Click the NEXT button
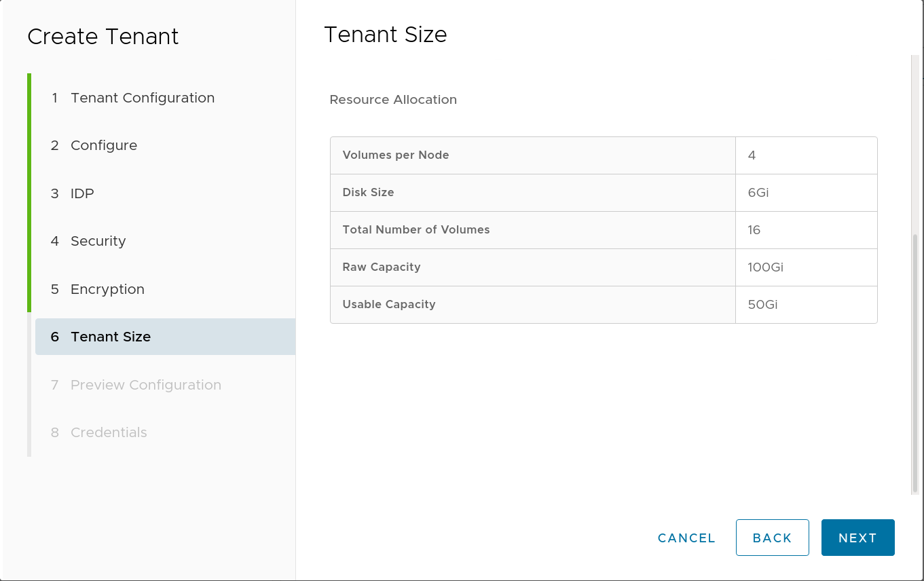924x581 pixels. (857, 538)
